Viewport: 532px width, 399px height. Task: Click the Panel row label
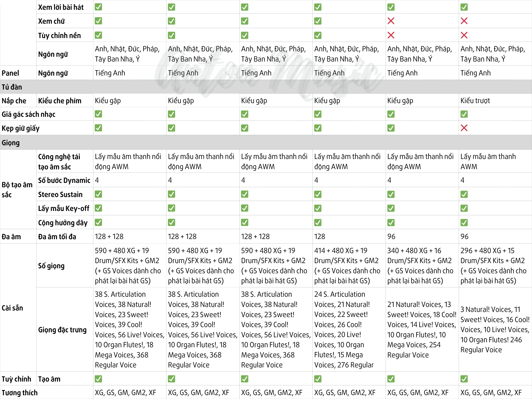10,73
